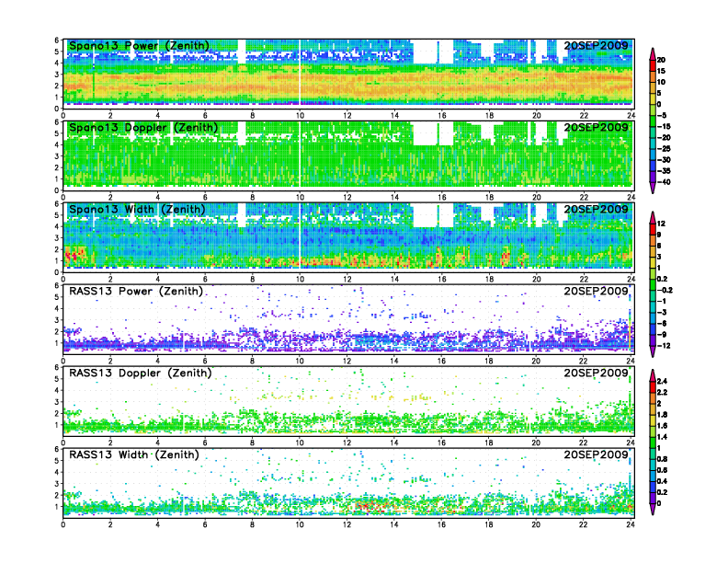Image resolution: width=728 pixels, height=563 pixels.
Task: Click the 20SEP2009 date in Spano13 Width panel
Action: pyautogui.click(x=597, y=209)
